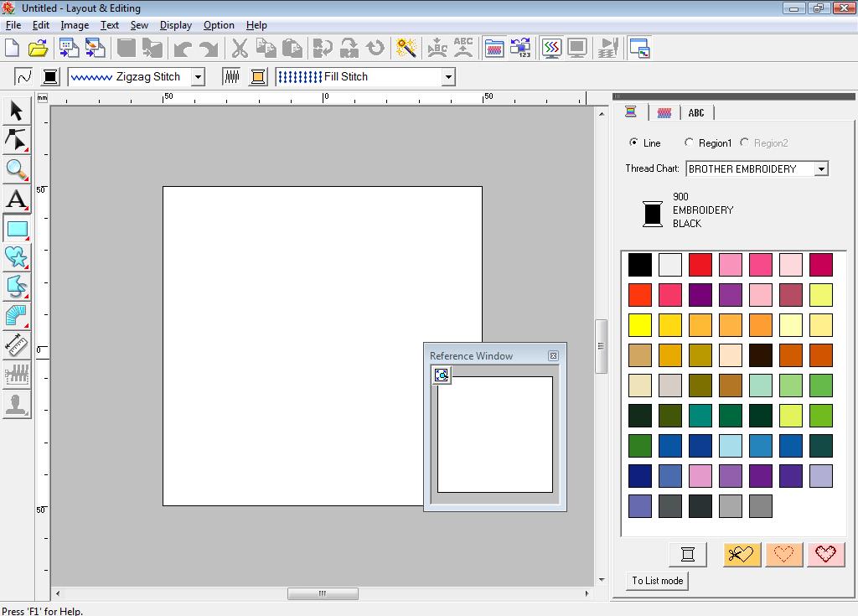Select the point edit tool
858x616 pixels.
(17, 140)
